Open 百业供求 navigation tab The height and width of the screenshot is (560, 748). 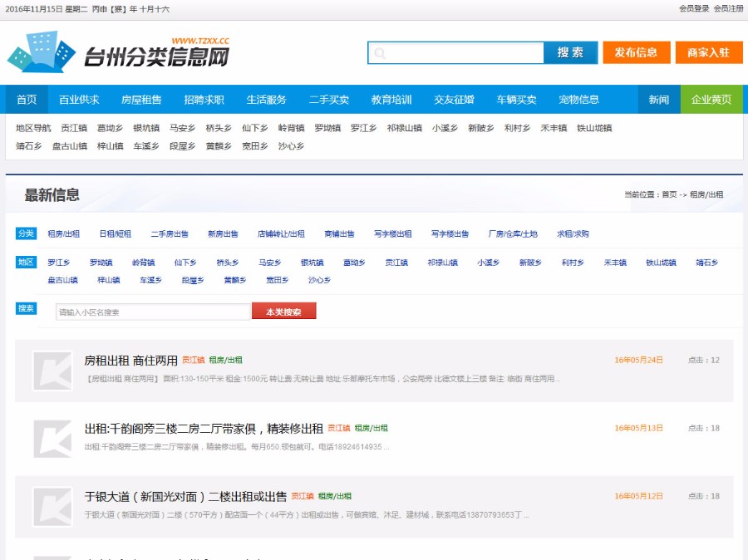pyautogui.click(x=79, y=99)
